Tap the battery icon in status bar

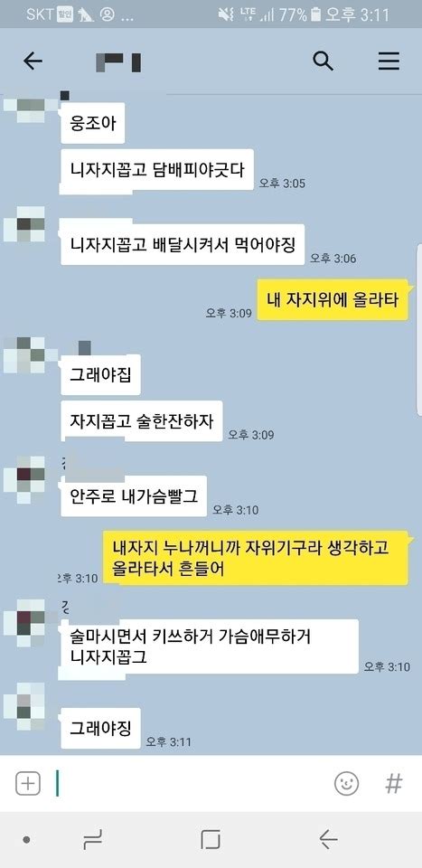pyautogui.click(x=315, y=14)
